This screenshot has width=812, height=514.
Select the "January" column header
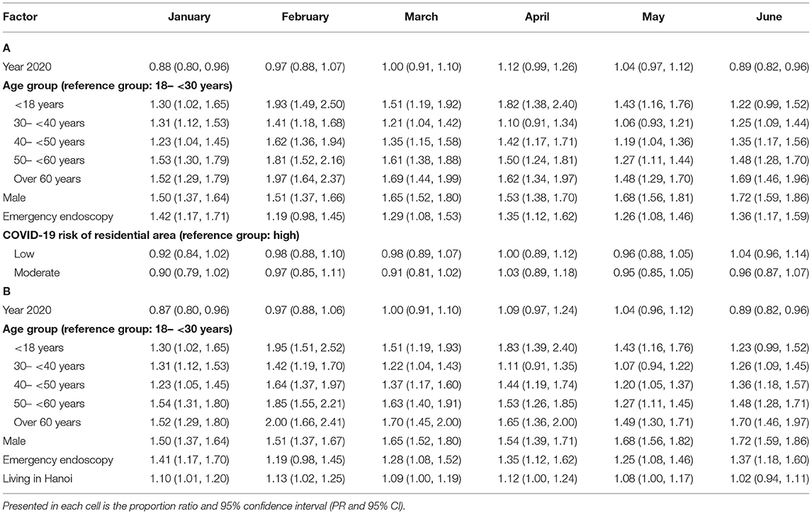pos(189,16)
